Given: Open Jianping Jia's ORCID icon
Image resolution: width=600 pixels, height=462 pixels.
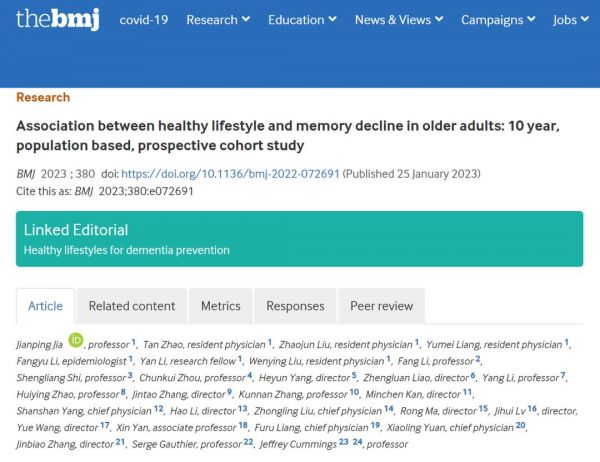Looking at the screenshot, I should point(76,343).
